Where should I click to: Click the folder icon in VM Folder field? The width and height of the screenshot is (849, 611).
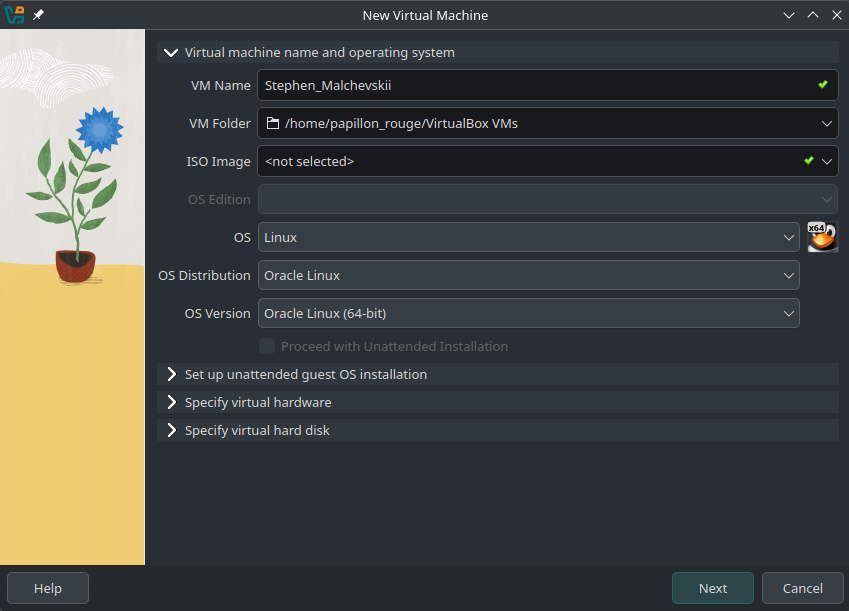pos(272,124)
